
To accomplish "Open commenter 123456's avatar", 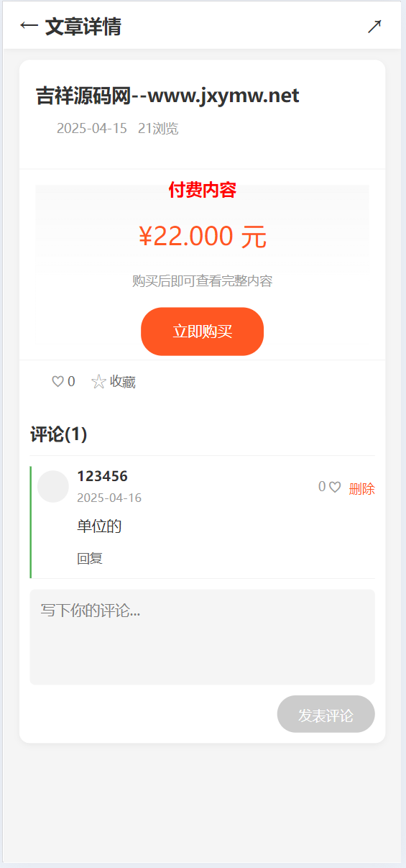I will [x=52, y=486].
